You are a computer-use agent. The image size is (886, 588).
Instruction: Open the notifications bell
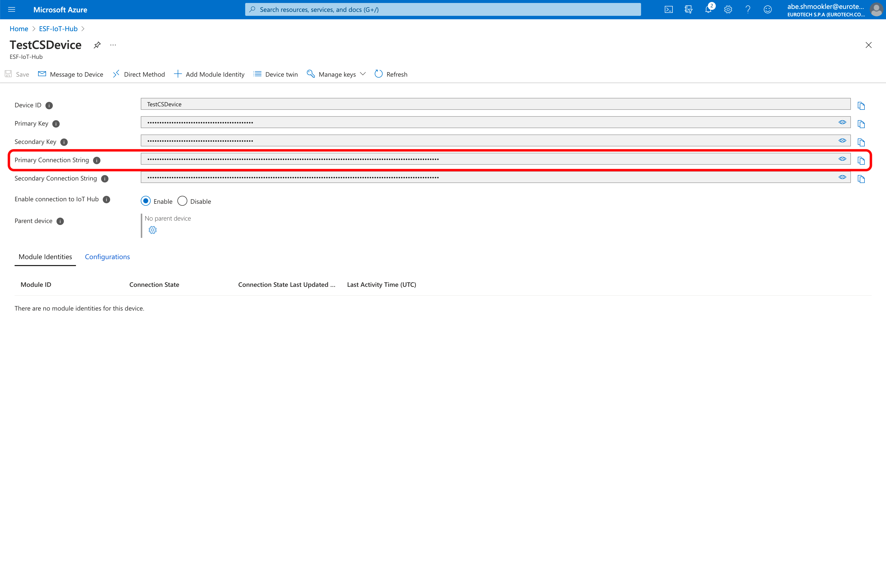click(708, 9)
